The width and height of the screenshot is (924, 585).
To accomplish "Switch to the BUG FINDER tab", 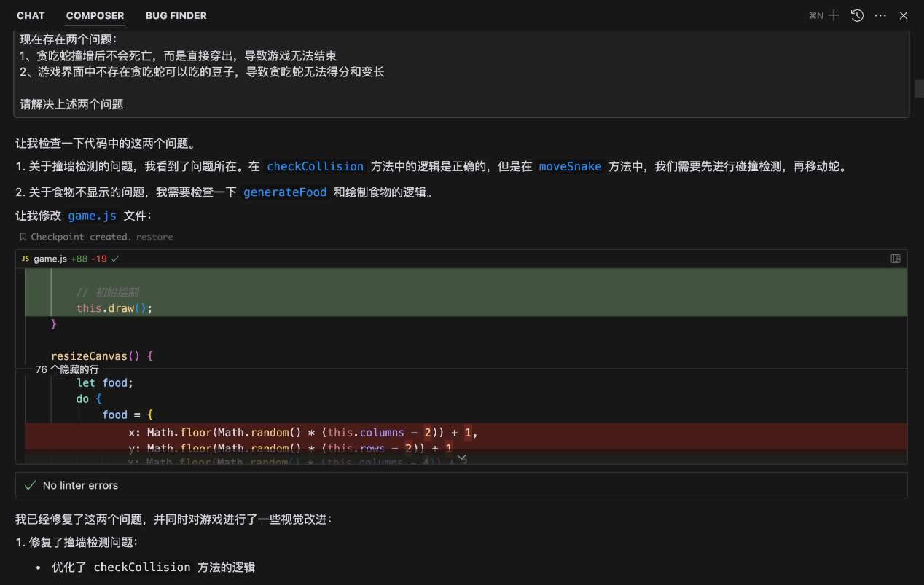I will tap(176, 15).
